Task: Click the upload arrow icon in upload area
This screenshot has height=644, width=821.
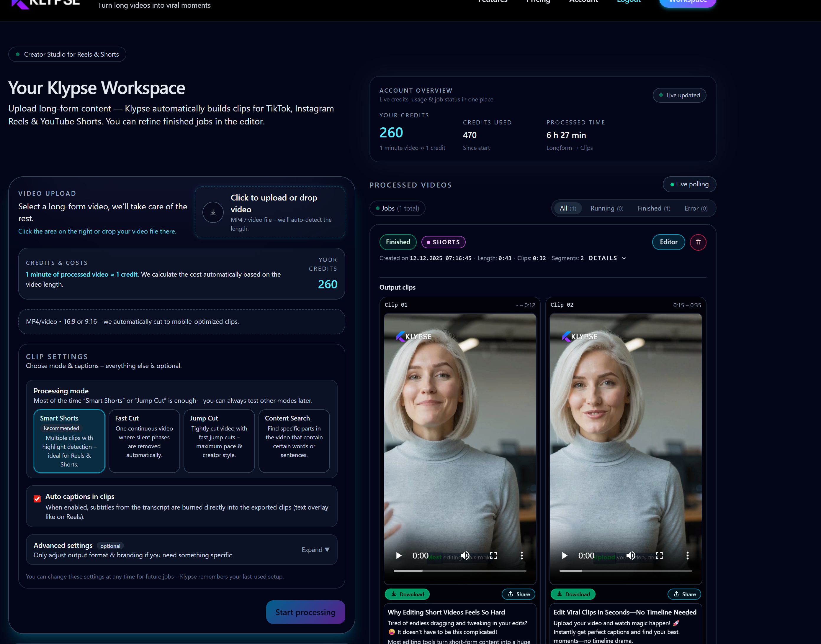Action: click(213, 212)
